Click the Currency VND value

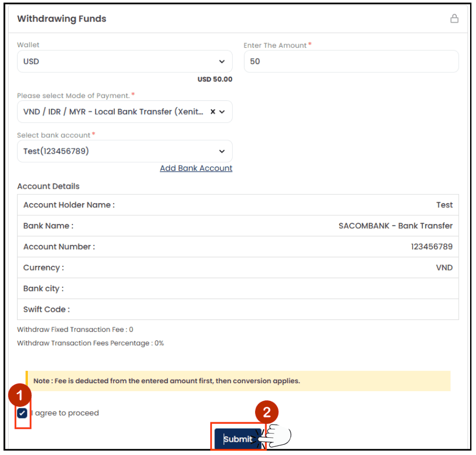click(444, 267)
